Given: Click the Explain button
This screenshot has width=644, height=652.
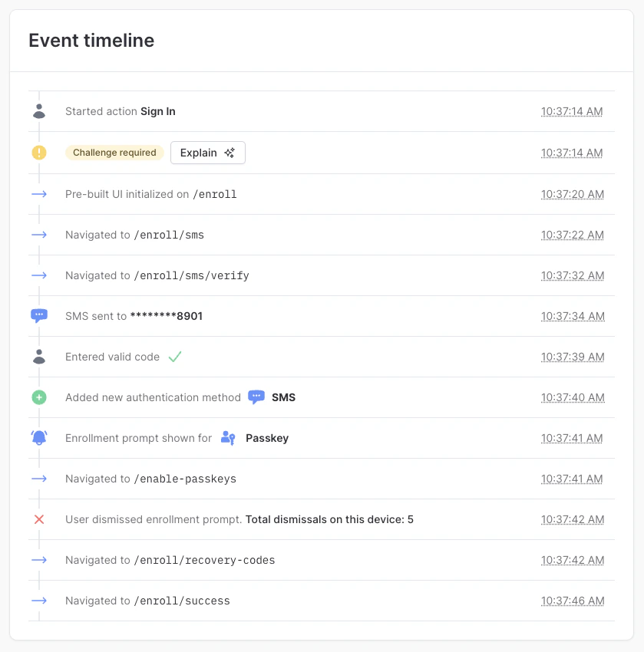Looking at the screenshot, I should [208, 153].
